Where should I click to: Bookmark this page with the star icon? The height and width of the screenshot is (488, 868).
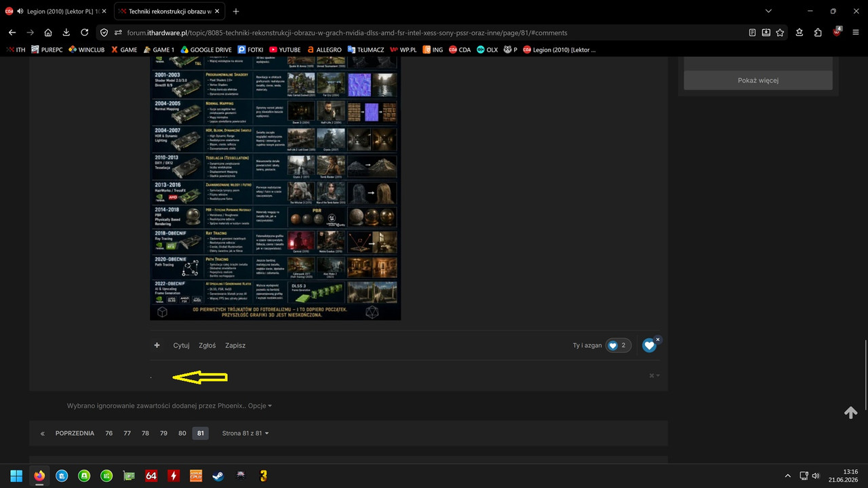[x=781, y=33]
